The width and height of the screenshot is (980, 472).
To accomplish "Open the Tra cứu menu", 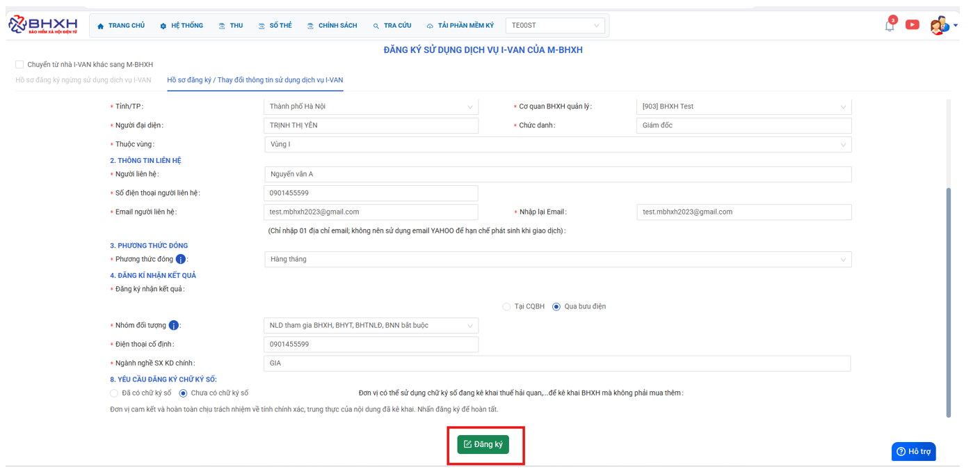I will click(392, 26).
